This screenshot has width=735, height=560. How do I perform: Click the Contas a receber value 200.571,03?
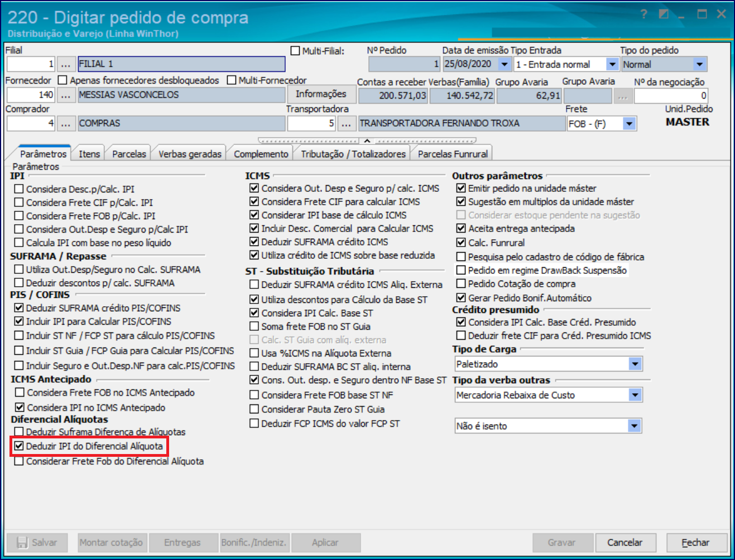point(393,96)
